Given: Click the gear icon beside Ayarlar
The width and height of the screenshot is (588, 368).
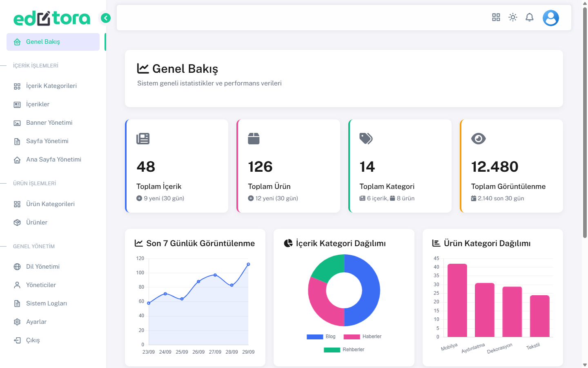Looking at the screenshot, I should tap(17, 322).
